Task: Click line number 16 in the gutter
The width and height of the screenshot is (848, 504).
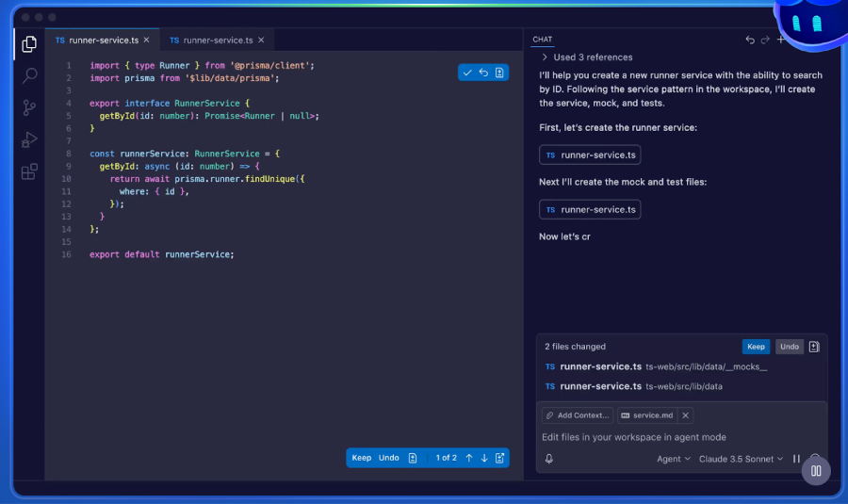Action: tap(66, 254)
